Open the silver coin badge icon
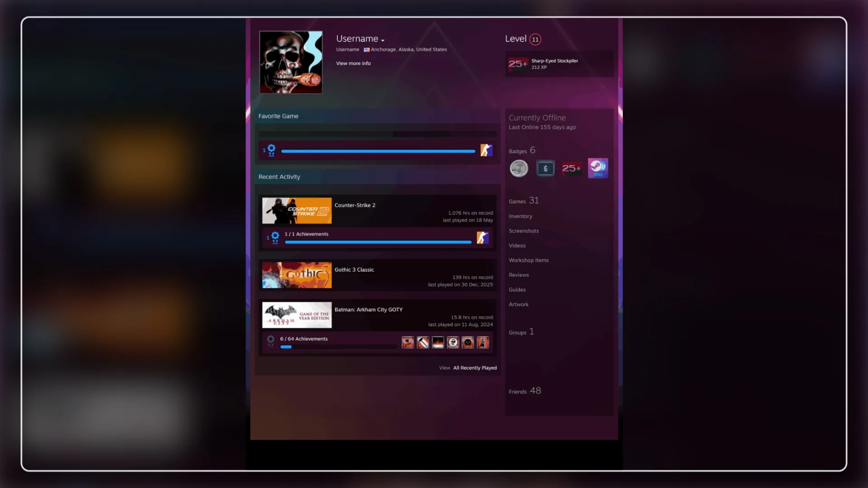868x488 pixels. pos(519,169)
